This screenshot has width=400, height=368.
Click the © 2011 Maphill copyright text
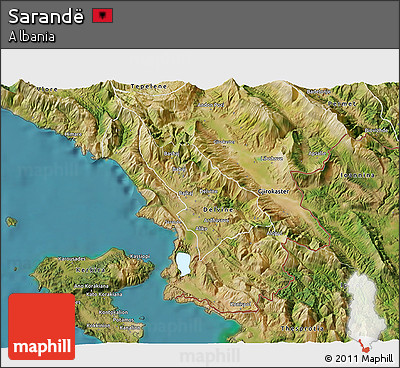pyautogui.click(x=359, y=359)
